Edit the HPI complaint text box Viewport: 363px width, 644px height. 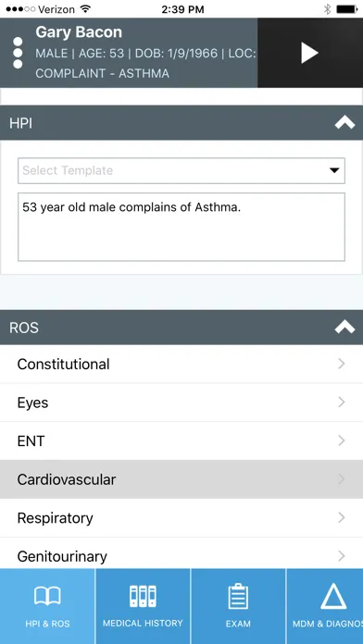181,227
